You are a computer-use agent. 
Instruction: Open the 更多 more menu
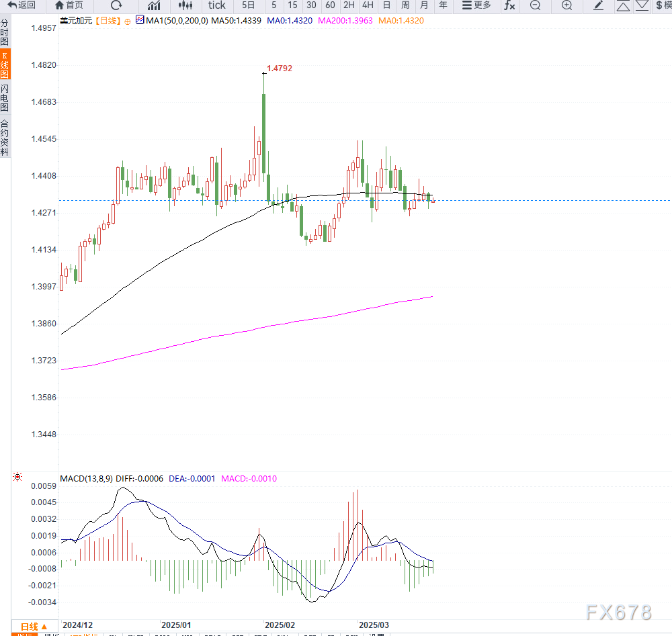tap(476, 5)
